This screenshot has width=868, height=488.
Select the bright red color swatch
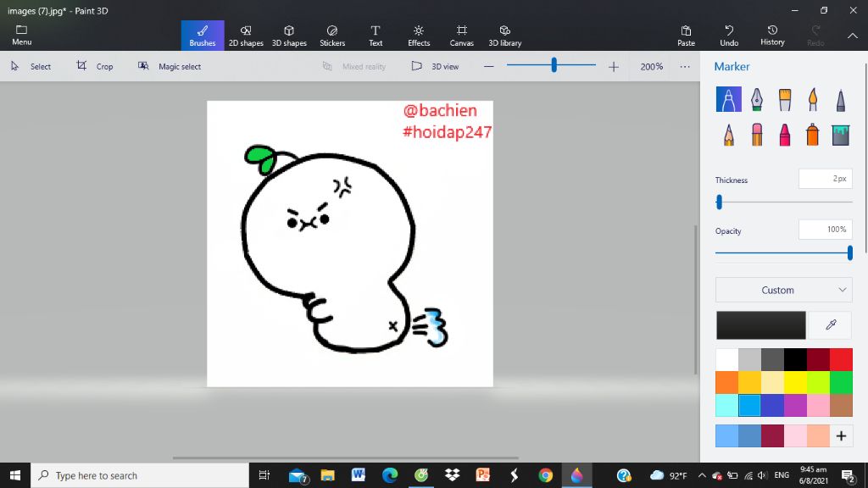pos(842,358)
